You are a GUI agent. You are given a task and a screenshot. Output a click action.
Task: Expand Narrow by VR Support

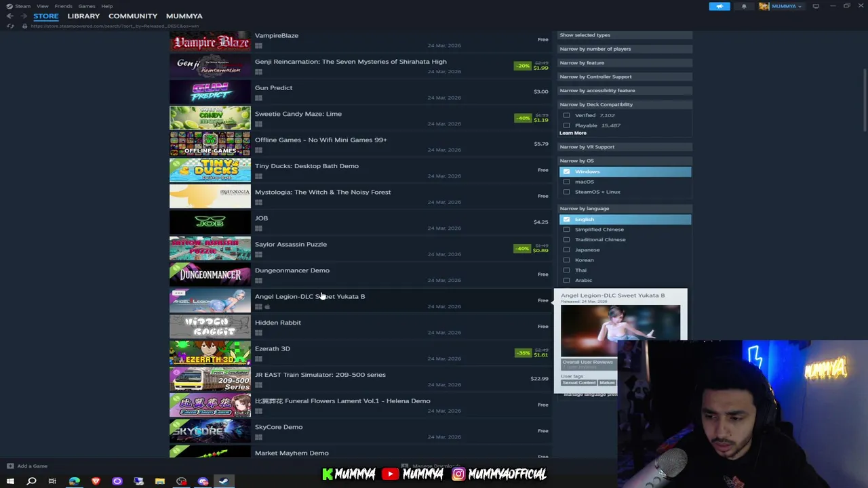(x=624, y=146)
